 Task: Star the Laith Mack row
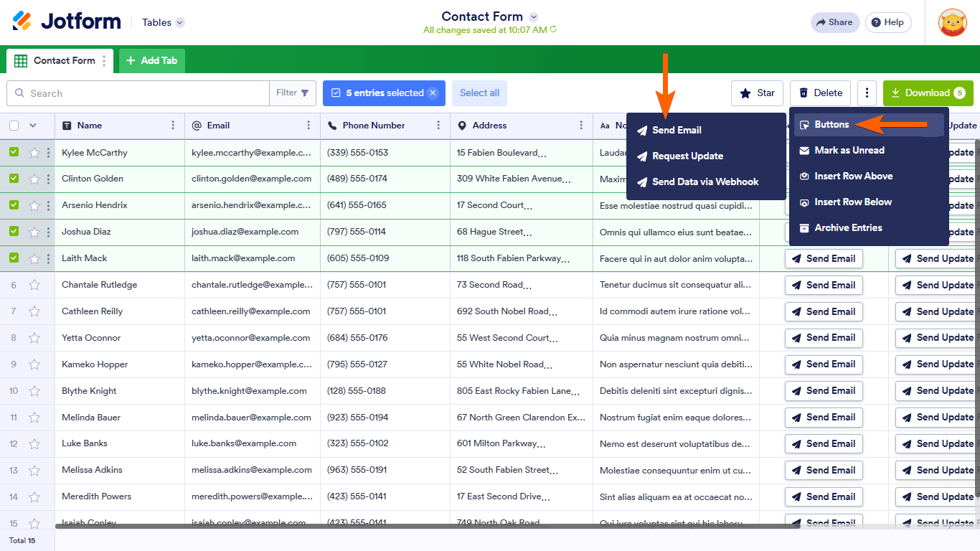pos(34,258)
